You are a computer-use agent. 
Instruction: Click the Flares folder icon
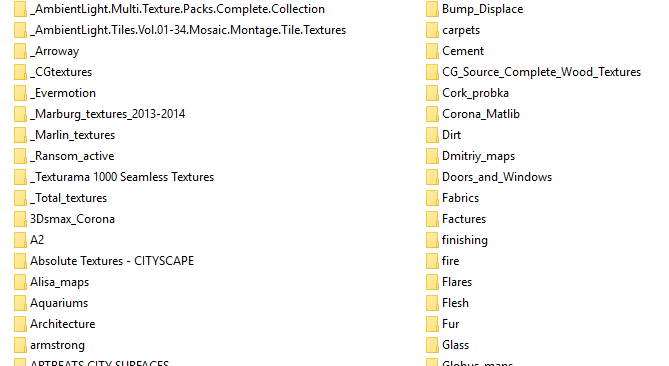(x=432, y=282)
